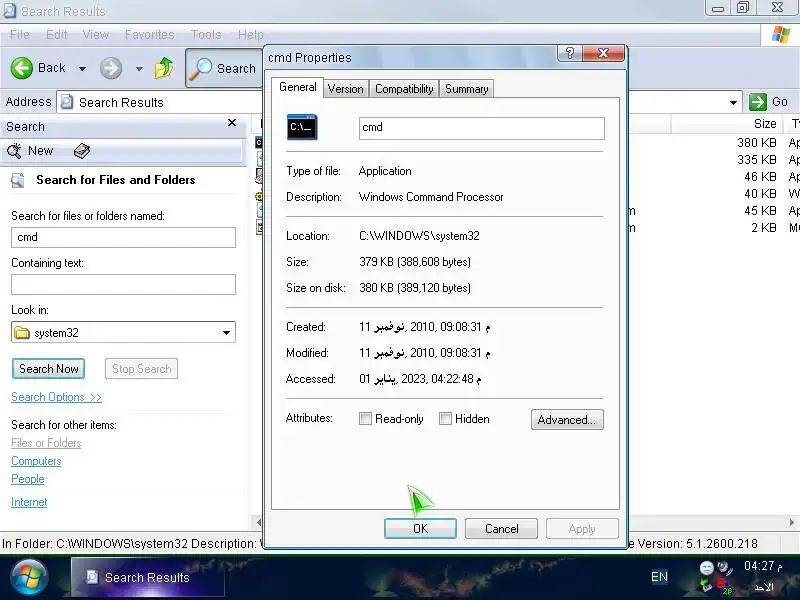The image size is (800, 600).
Task: Open the search help book icon
Action: pyautogui.click(x=82, y=151)
